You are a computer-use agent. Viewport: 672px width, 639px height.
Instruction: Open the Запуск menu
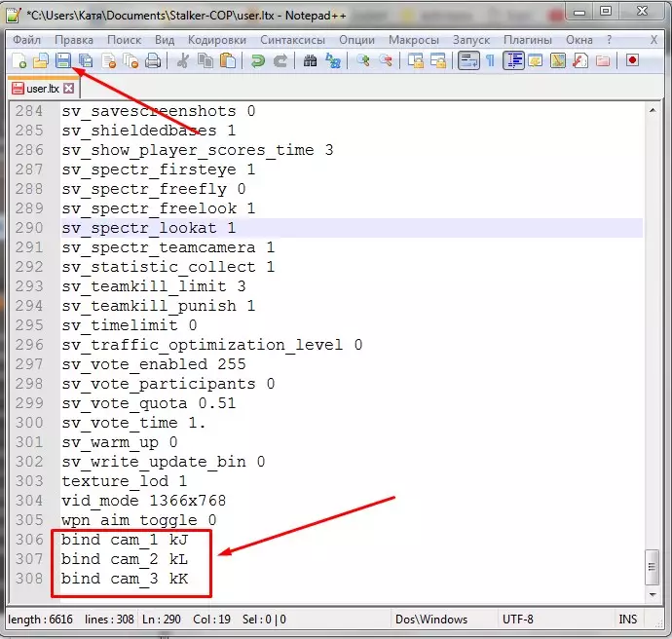click(x=471, y=40)
